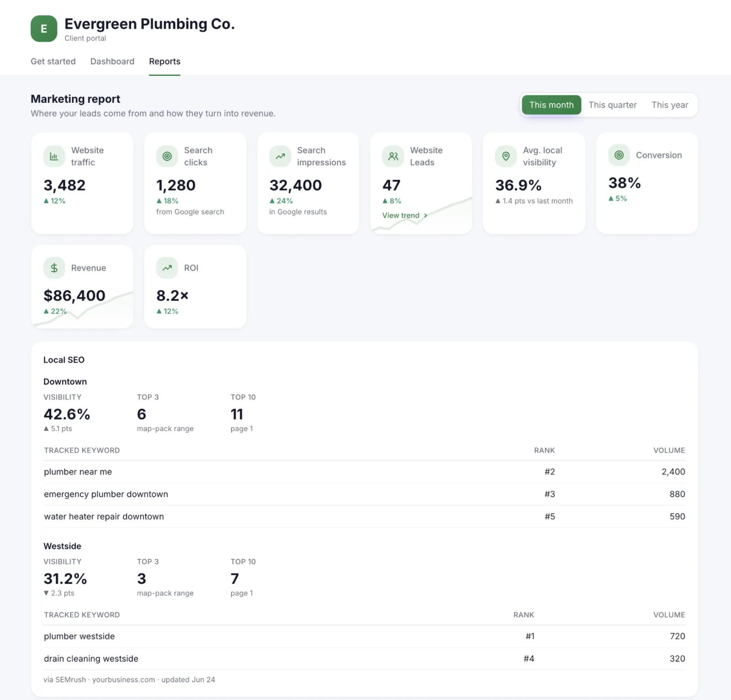Screen dimensions: 731x700
Task: Open the Get started tab
Action: 53,61
